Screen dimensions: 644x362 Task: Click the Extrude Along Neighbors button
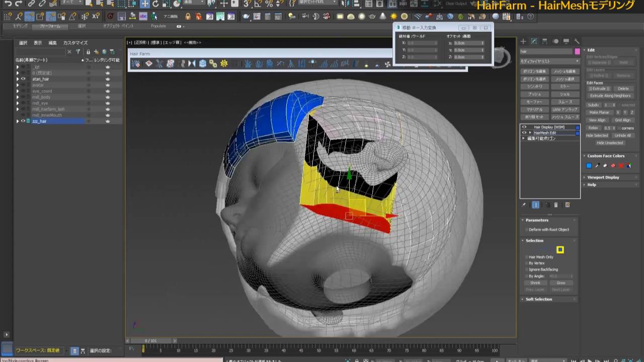click(610, 96)
